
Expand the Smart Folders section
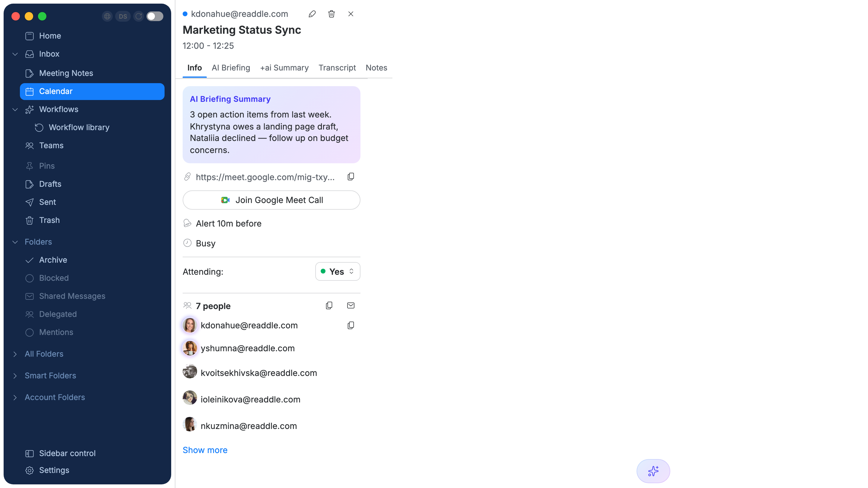pyautogui.click(x=15, y=376)
